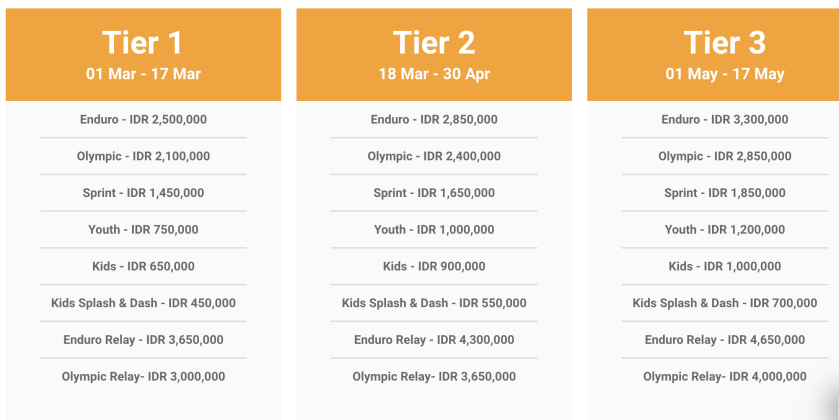This screenshot has width=839, height=420.
Task: Click the Tier 3 header title
Action: point(725,42)
